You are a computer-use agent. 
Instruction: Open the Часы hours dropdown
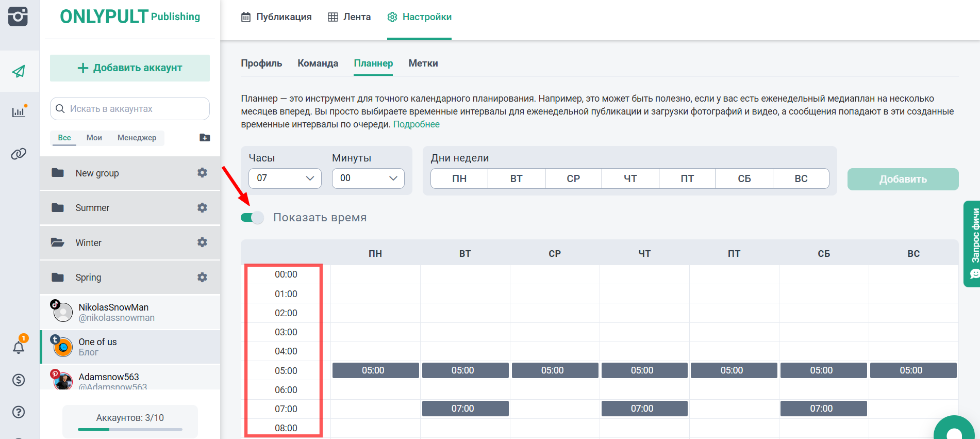285,178
